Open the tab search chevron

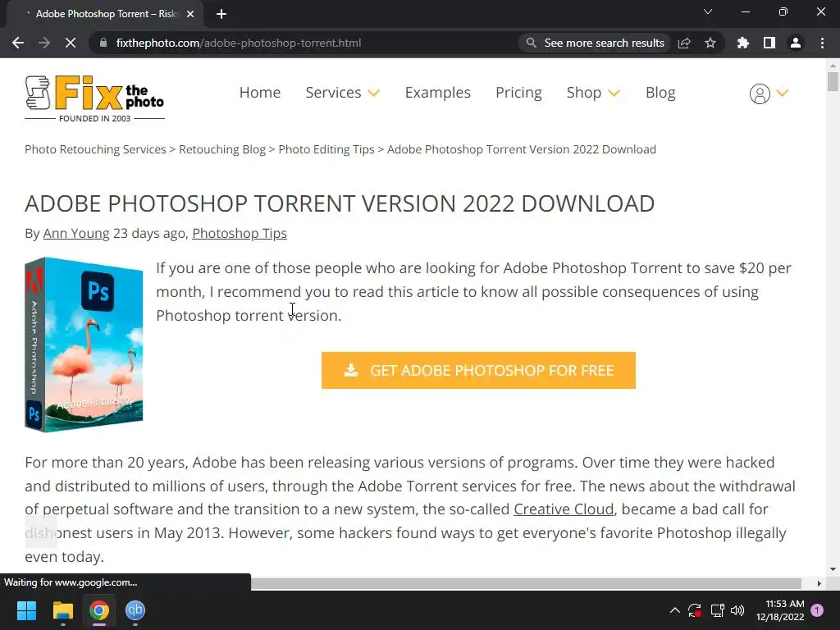coord(708,11)
